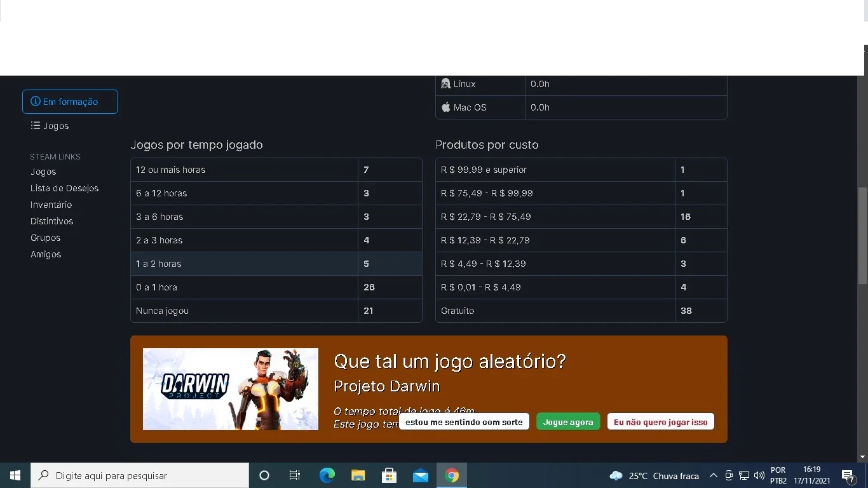This screenshot has height=488, width=868.
Task: Click the highlighted 1 a 2 horas row
Action: tap(276, 264)
